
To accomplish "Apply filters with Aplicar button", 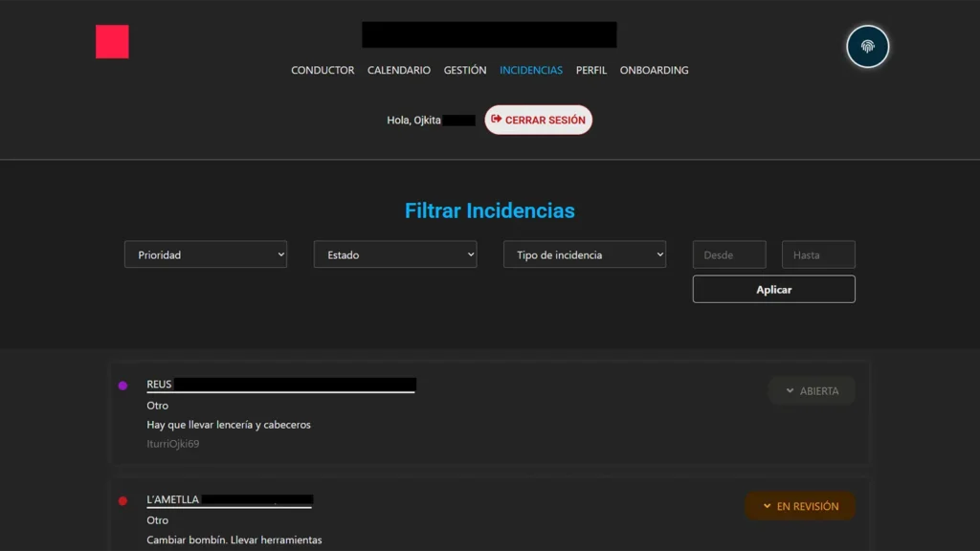I will point(773,289).
